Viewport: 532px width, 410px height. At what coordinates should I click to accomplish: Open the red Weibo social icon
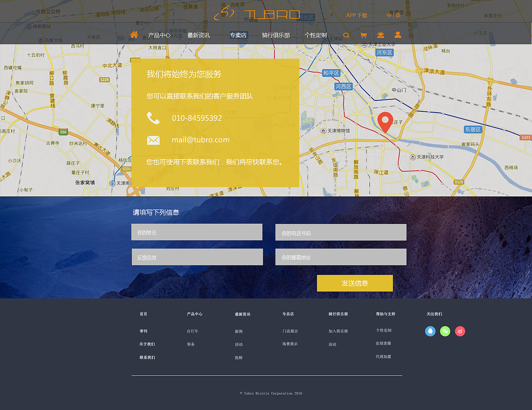coord(460,331)
